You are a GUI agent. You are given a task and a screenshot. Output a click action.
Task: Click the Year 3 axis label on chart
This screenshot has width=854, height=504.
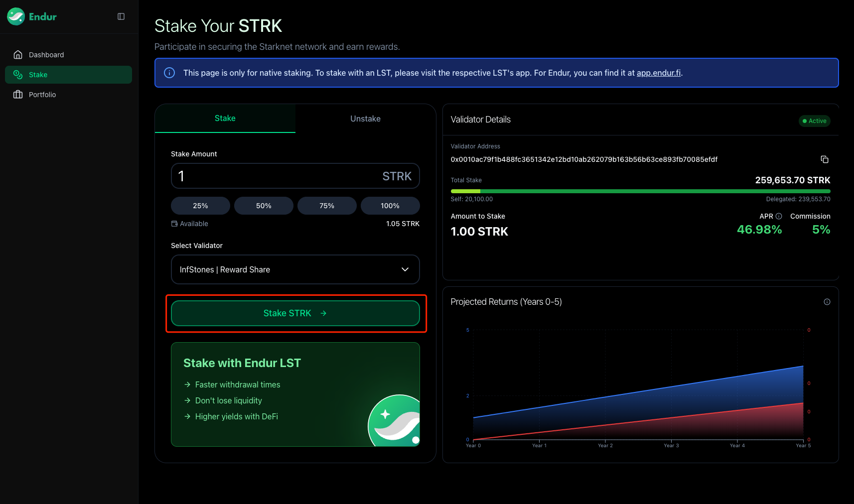point(671,446)
